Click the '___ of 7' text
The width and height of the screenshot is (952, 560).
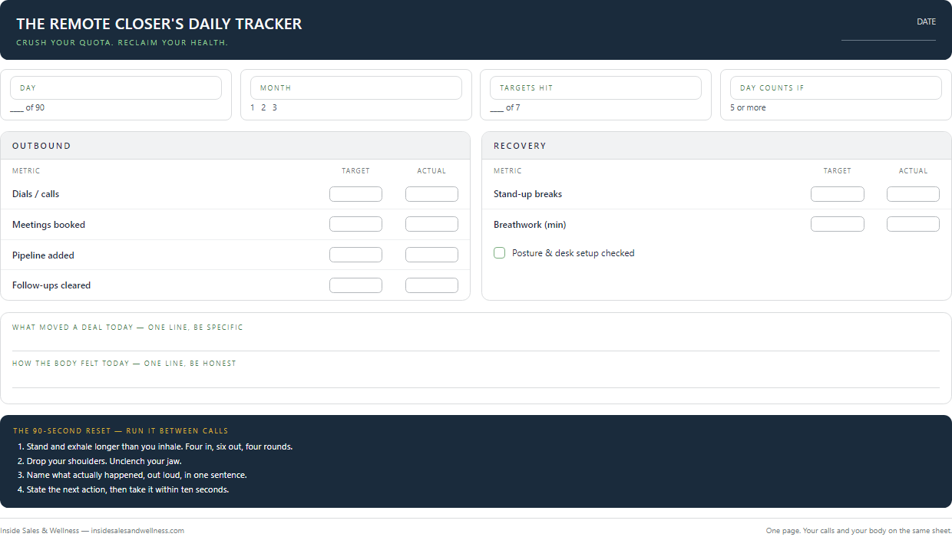[x=505, y=107]
